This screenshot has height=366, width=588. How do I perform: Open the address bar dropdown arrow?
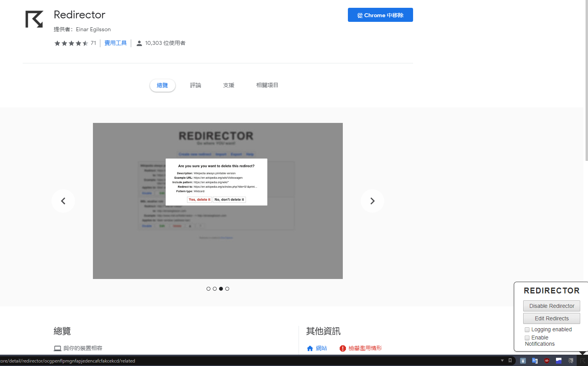502,361
